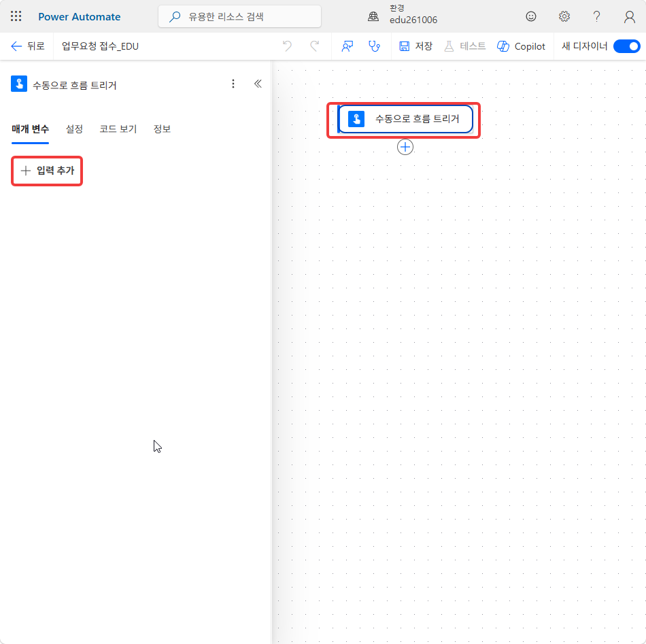Switch to the 매개 변수 tab
646x644 pixels.
tap(30, 129)
